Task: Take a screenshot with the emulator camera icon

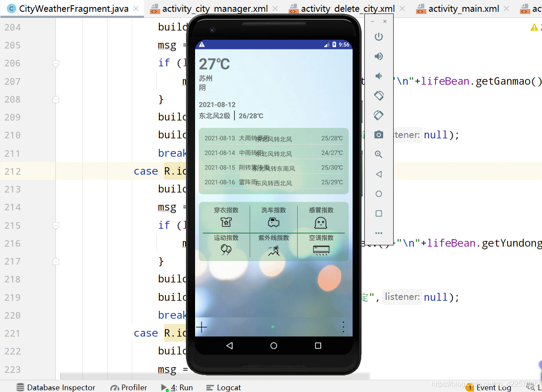Action: [378, 134]
